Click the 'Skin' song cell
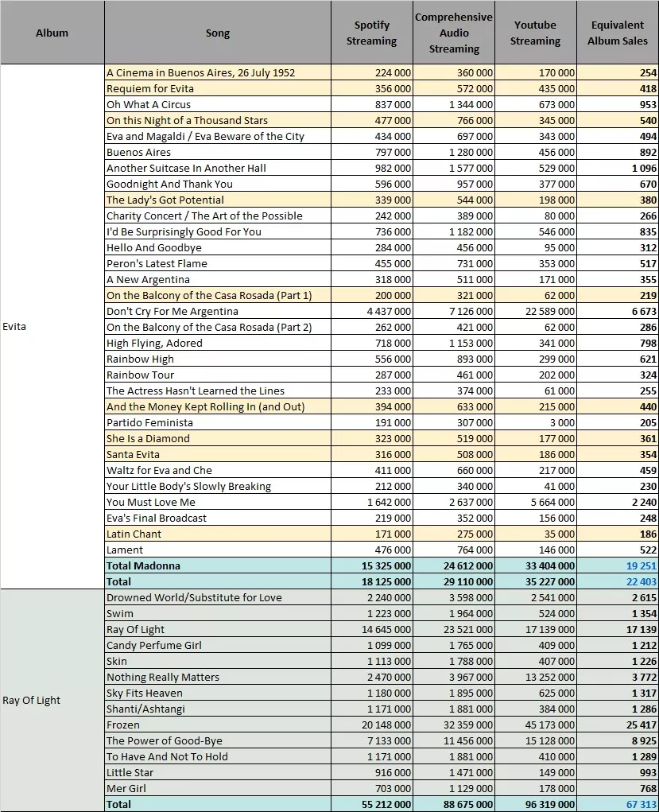Screen dimensions: 659x812 (218, 662)
